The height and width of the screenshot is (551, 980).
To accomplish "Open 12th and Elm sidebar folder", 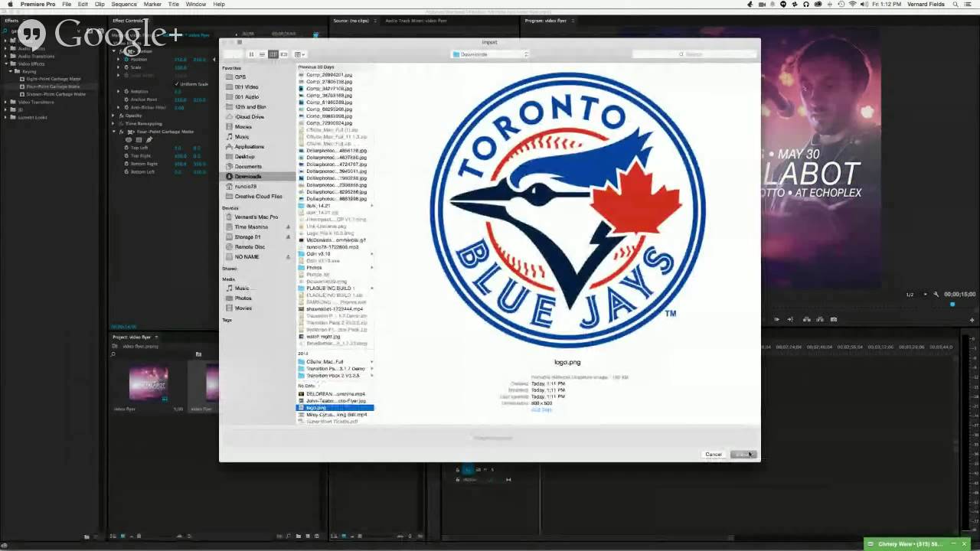I will [x=250, y=107].
